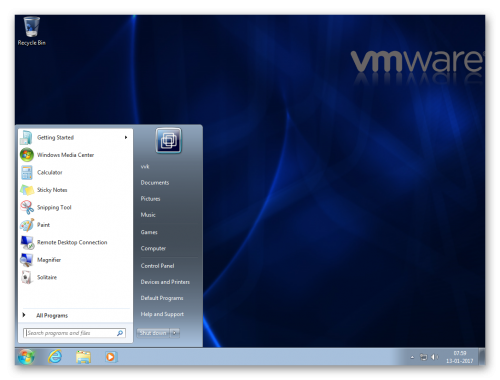Select the Sticky Notes label
This screenshot has height=380, width=500.
pyautogui.click(x=52, y=190)
